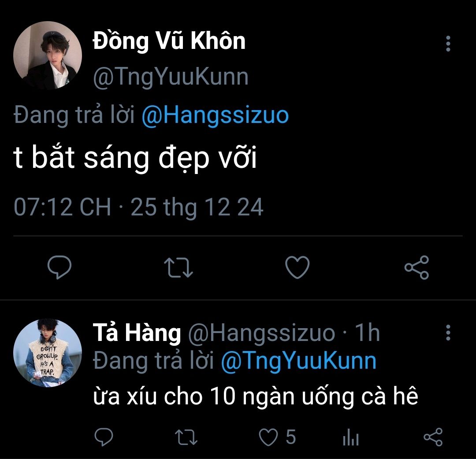Image resolution: width=476 pixels, height=459 pixels.
Task: Like the tweet 't bắt sáng đẹp vỡi'
Action: 297,267
